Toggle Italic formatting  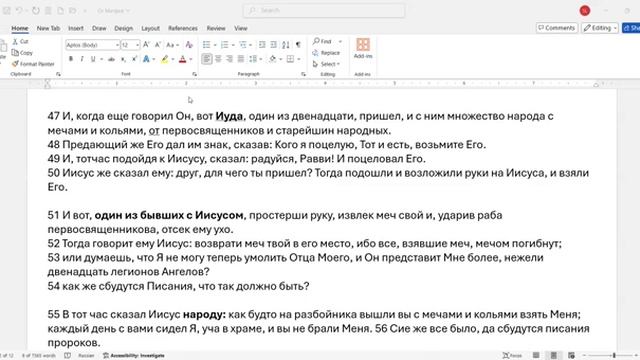click(82, 59)
